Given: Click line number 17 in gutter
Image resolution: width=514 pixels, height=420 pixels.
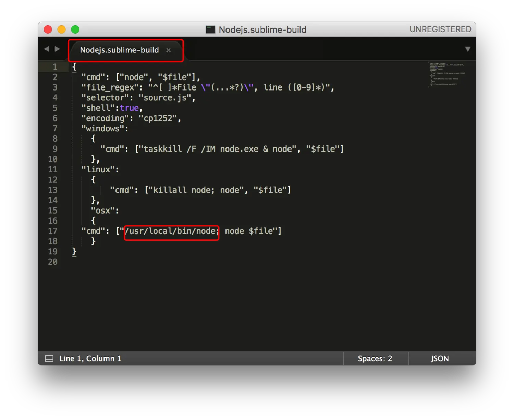Looking at the screenshot, I should click(x=53, y=231).
